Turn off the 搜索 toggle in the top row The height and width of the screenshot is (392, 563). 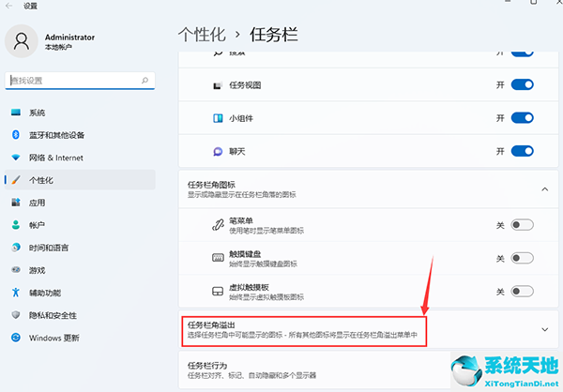[522, 53]
